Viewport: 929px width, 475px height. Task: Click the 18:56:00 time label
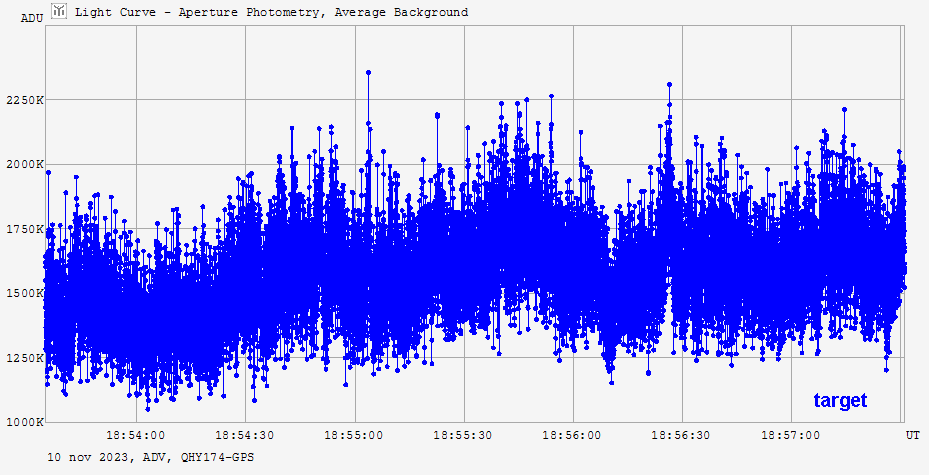[572, 435]
